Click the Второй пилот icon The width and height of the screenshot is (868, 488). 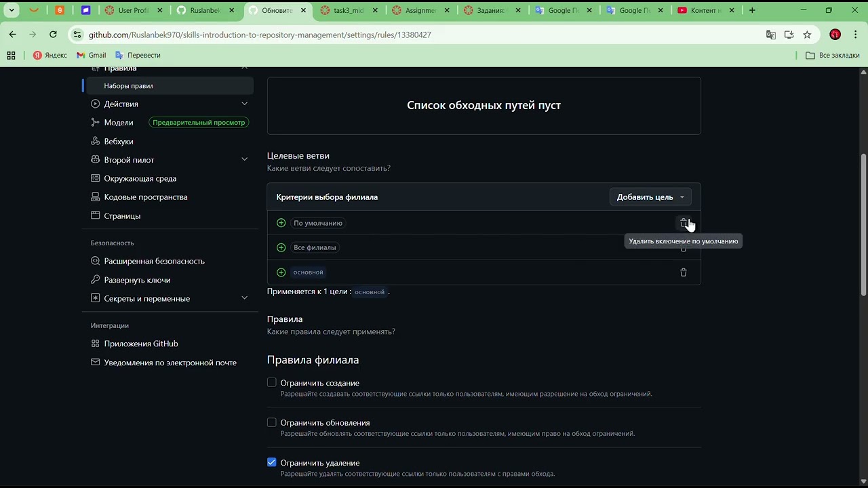tap(96, 160)
